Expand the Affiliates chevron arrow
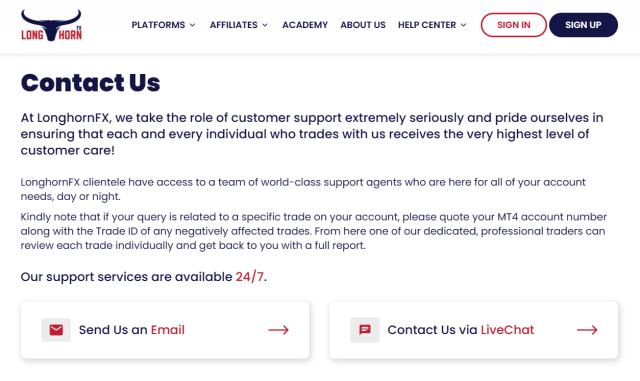The width and height of the screenshot is (640, 381). pyautogui.click(x=265, y=25)
